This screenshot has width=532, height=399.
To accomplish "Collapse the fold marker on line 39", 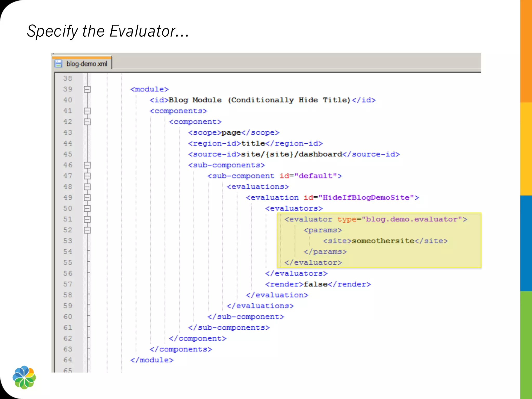I will coord(87,89).
